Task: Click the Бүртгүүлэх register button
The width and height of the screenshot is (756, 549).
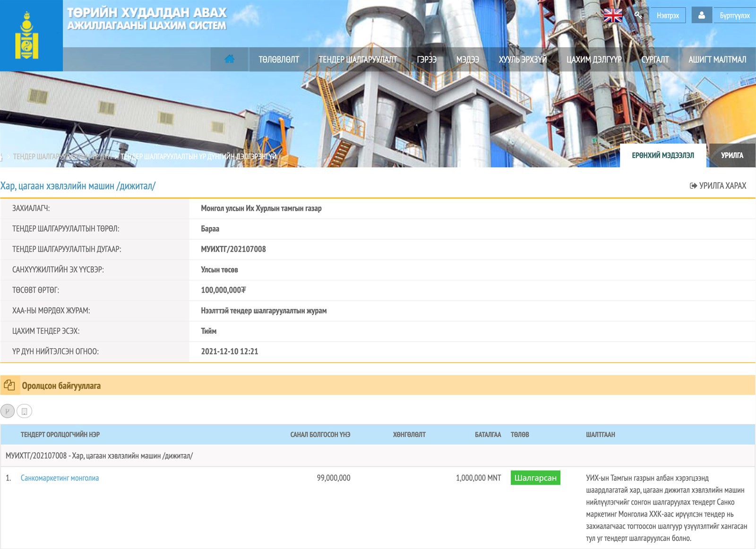Action: point(734,16)
